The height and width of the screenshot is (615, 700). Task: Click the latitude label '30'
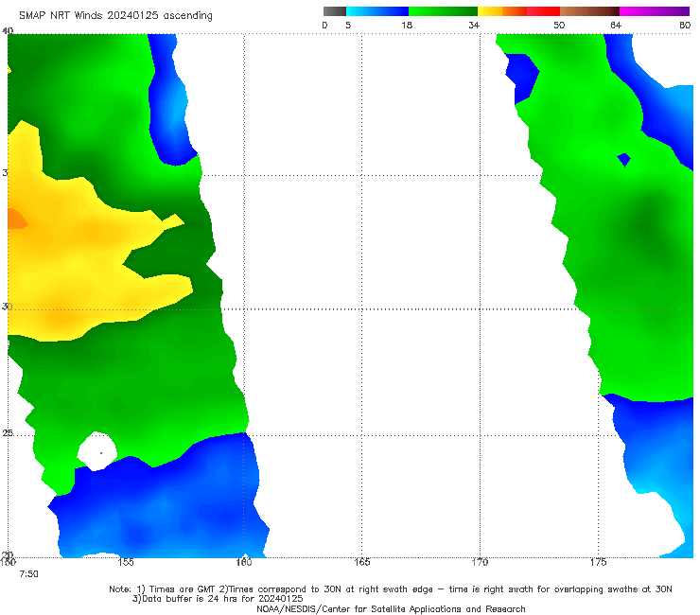(x=8, y=307)
